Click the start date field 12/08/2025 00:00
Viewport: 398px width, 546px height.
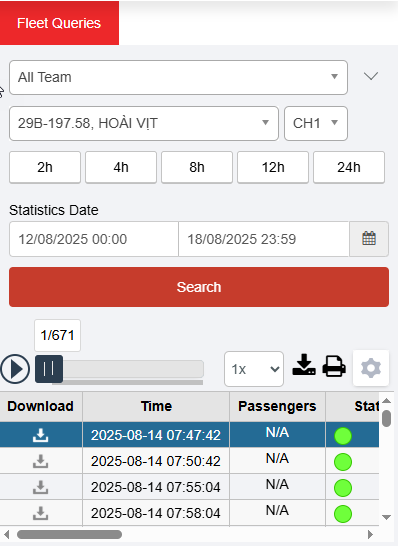coord(94,239)
